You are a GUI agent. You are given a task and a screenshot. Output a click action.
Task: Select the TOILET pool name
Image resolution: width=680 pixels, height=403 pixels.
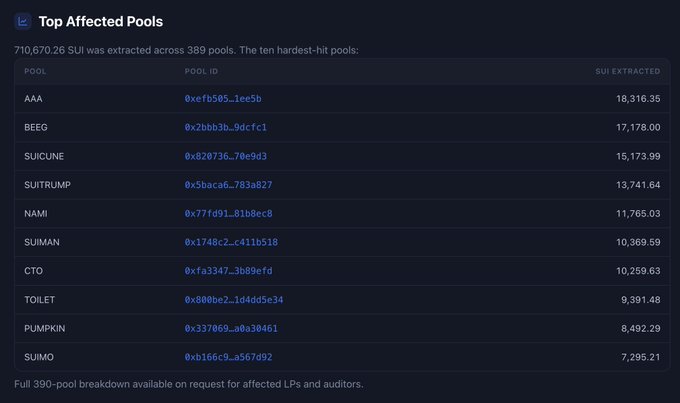point(39,300)
